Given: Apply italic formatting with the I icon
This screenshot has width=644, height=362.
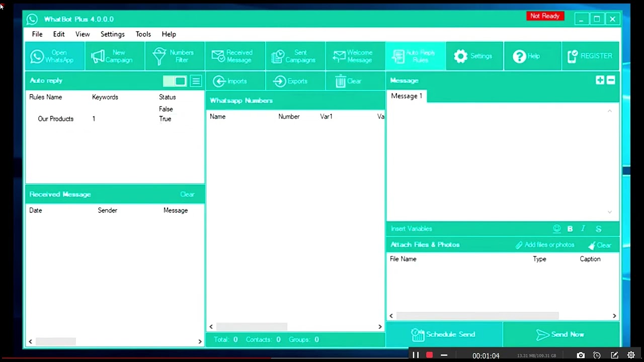Looking at the screenshot, I should [x=583, y=229].
